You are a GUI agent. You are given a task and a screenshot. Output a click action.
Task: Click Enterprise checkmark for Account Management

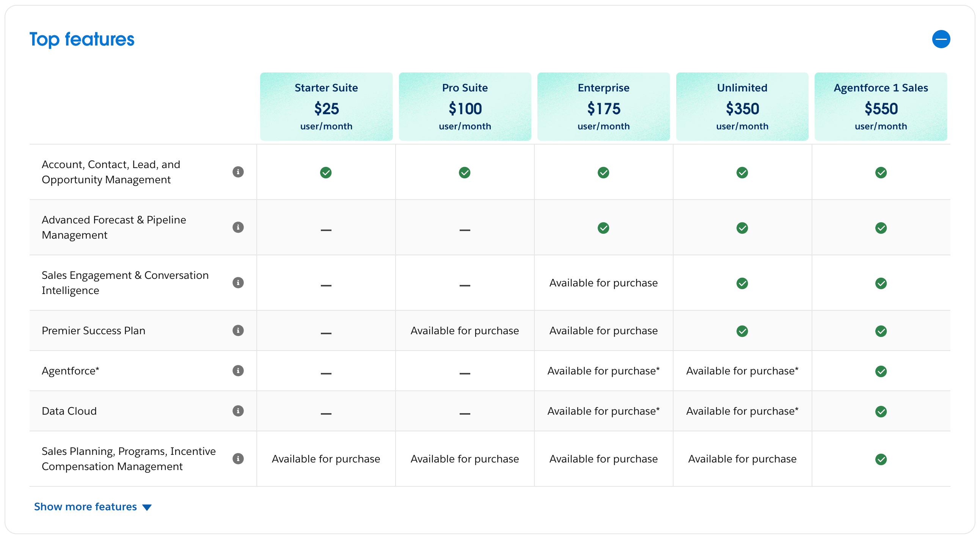click(603, 173)
